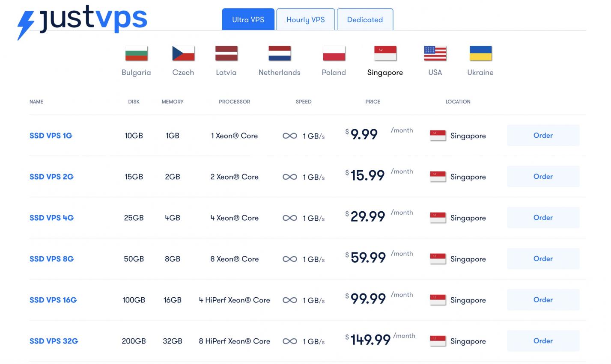The height and width of the screenshot is (364, 611).
Task: Select the Netherlands flag icon
Action: (x=280, y=53)
